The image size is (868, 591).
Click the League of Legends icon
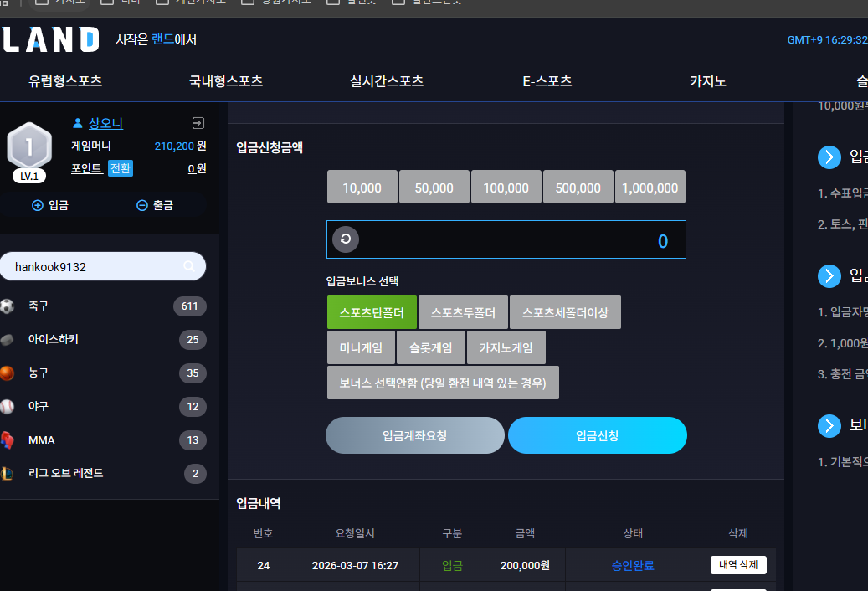[7, 473]
